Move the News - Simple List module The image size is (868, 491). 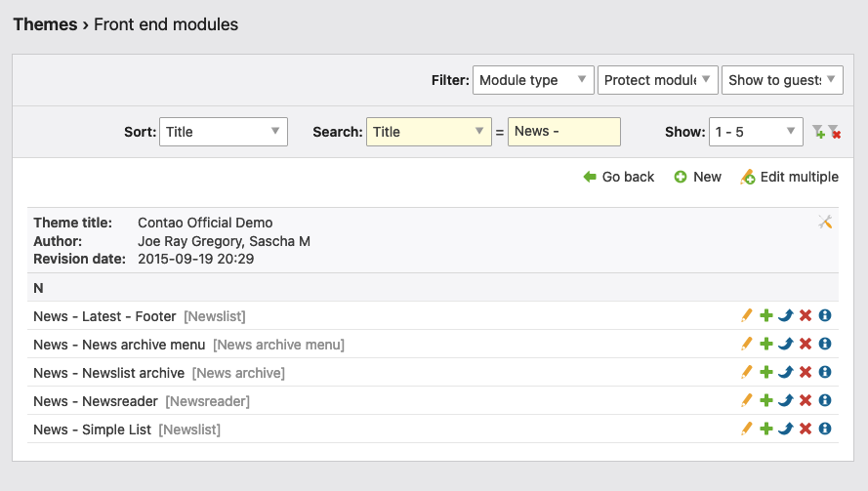coord(786,429)
